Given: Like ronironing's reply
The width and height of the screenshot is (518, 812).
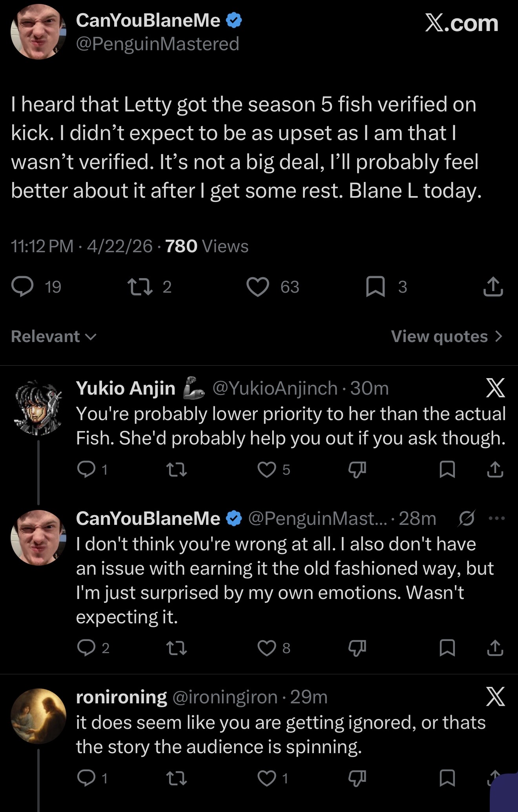Looking at the screenshot, I should point(267,778).
